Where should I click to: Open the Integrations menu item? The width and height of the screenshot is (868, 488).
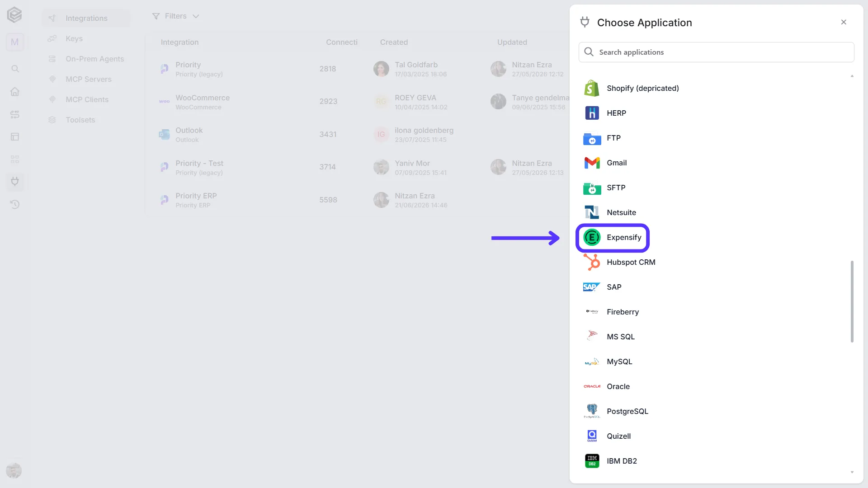pos(86,19)
